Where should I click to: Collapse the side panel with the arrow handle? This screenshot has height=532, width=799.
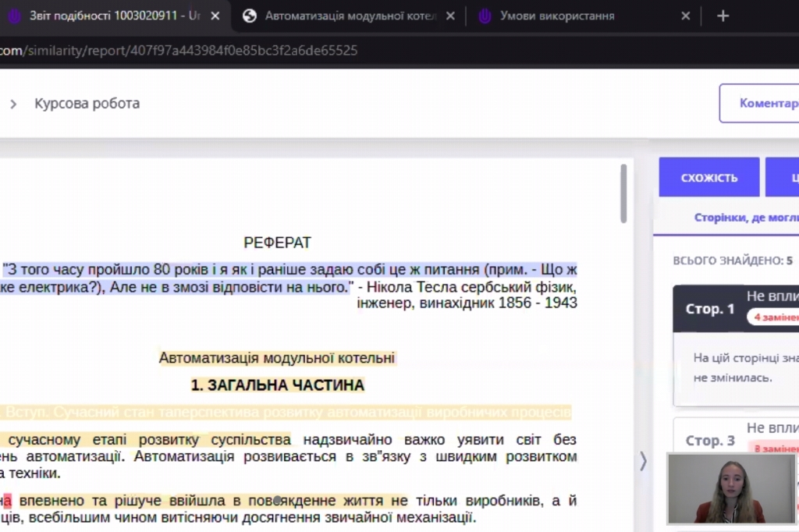point(643,461)
